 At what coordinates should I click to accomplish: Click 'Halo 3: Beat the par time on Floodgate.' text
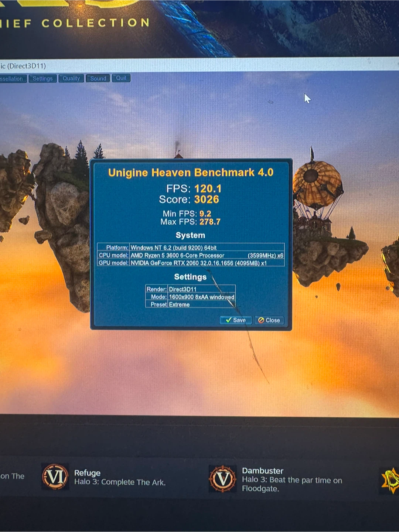pos(292,484)
